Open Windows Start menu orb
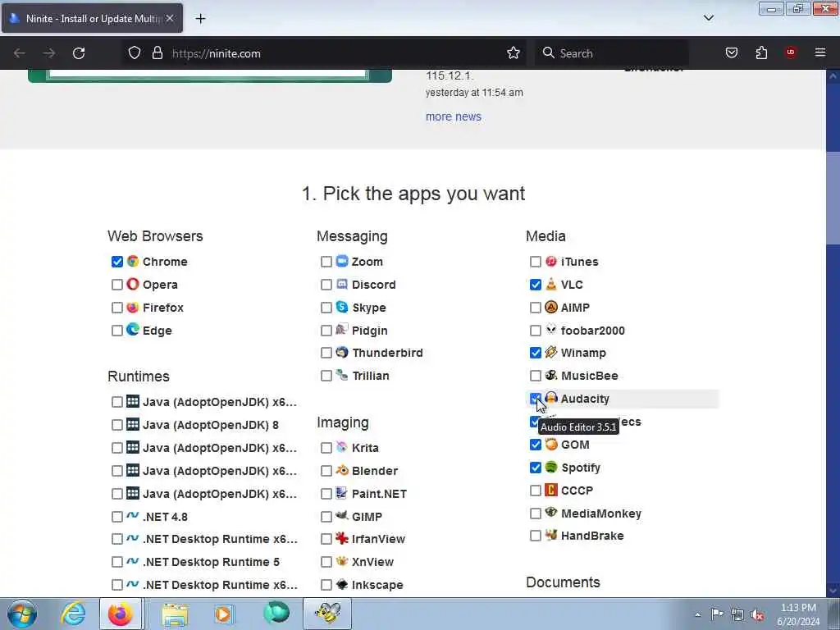Screen dimensions: 840x630 click(22, 614)
